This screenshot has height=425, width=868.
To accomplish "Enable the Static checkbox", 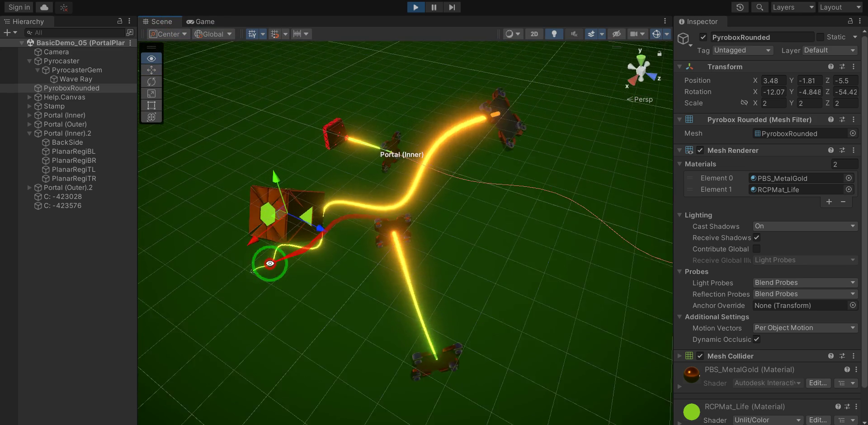I will [820, 37].
